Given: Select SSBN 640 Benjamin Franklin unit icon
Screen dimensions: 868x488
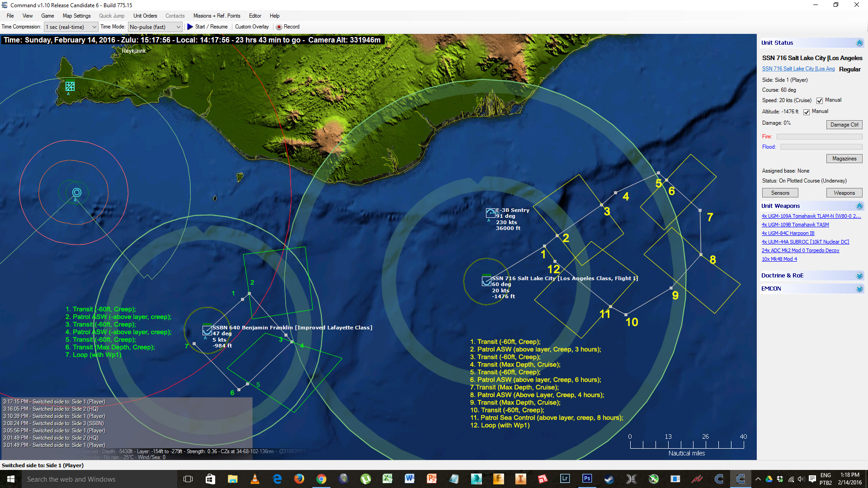Looking at the screenshot, I should coord(207,330).
